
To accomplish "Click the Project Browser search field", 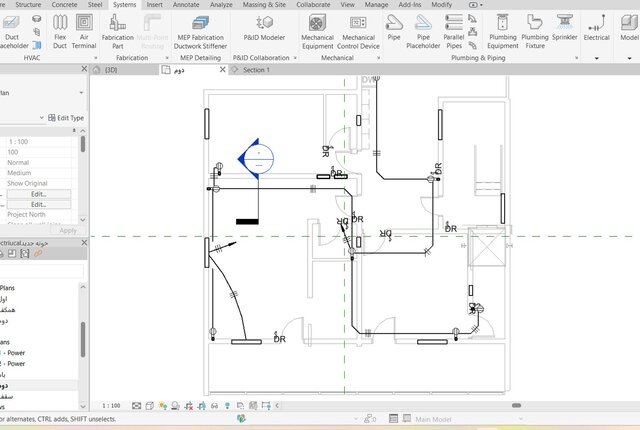I will (42, 270).
